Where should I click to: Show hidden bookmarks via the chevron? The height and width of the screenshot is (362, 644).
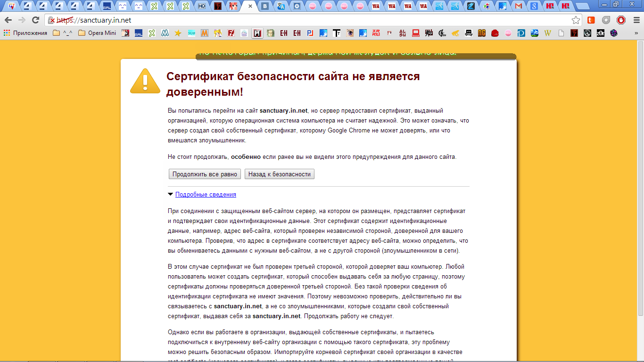coord(636,33)
